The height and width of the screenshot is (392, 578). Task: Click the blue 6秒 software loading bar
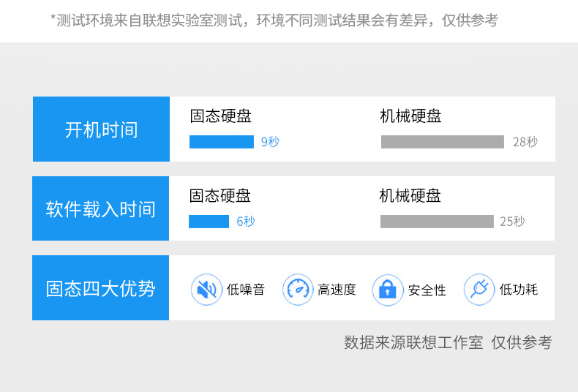coord(209,222)
